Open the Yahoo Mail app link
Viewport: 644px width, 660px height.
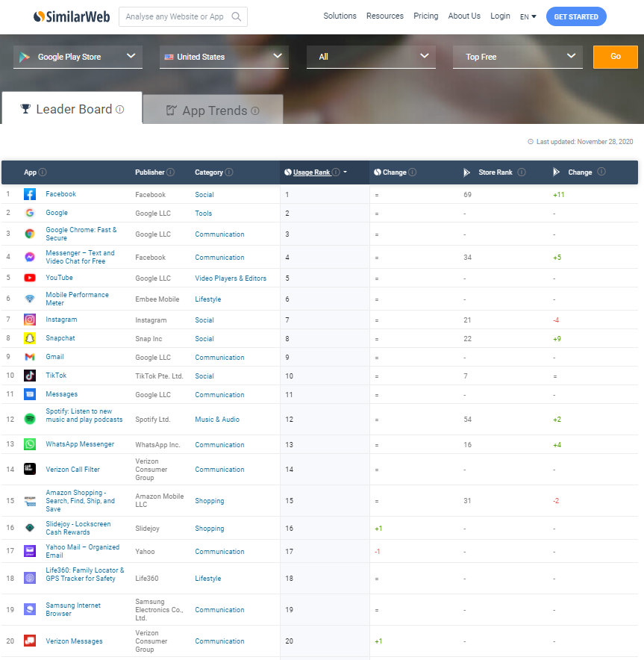pos(82,551)
